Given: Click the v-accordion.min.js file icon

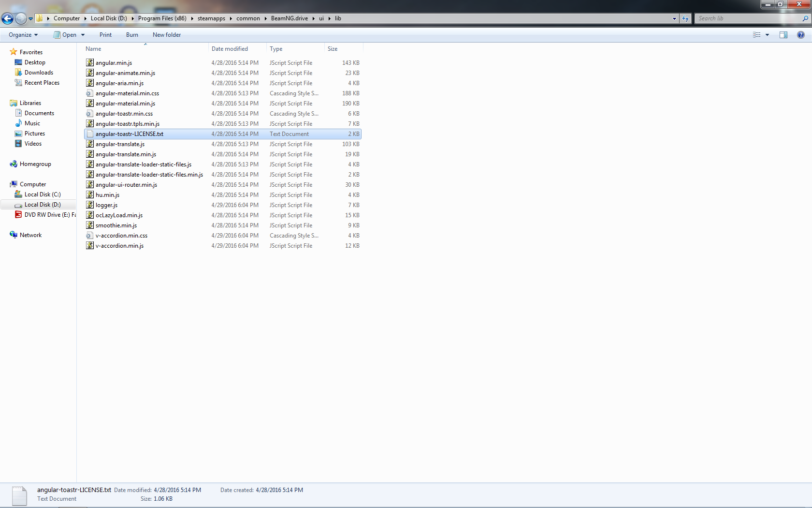Looking at the screenshot, I should click(90, 245).
